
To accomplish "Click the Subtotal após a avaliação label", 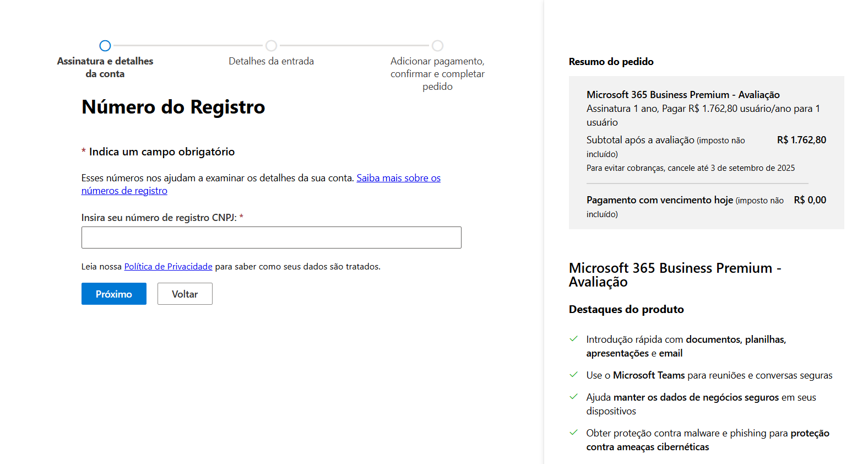I will pyautogui.click(x=641, y=140).
